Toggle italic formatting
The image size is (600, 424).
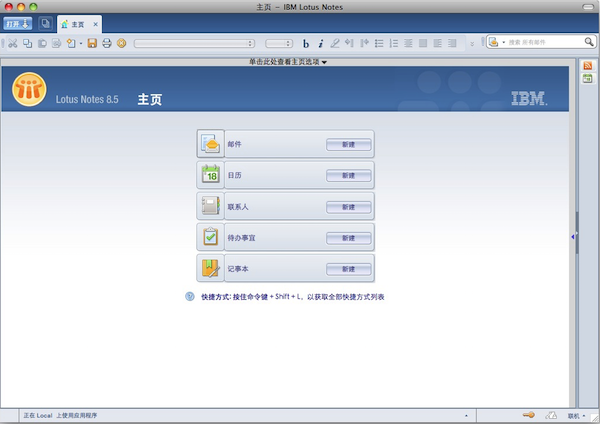pyautogui.click(x=321, y=44)
